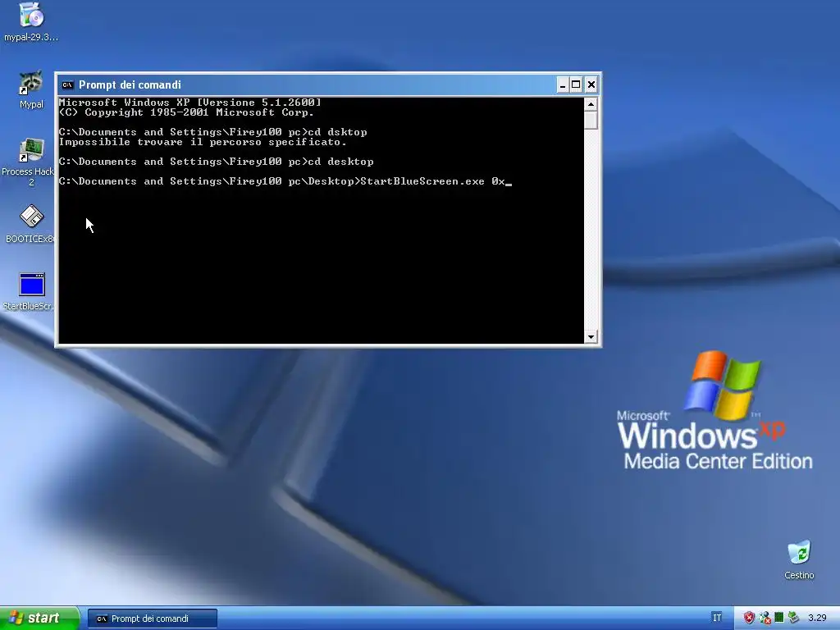The width and height of the screenshot is (840, 630).
Task: Maximize the Prompt dei comandi window
Action: pos(576,84)
